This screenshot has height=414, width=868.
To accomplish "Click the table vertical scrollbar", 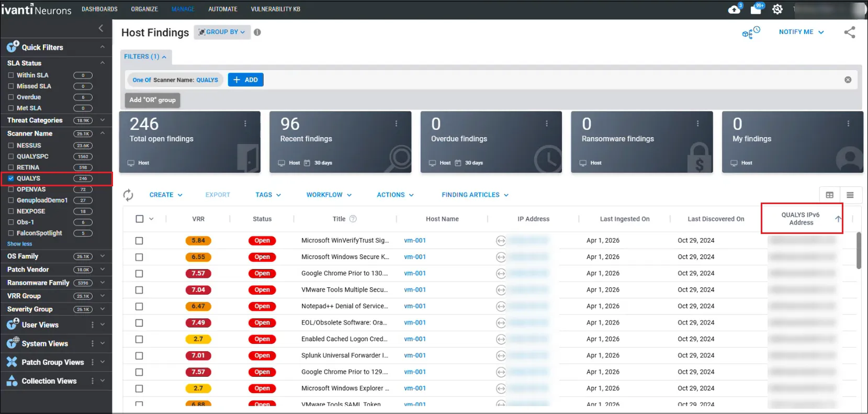I will [x=859, y=251].
